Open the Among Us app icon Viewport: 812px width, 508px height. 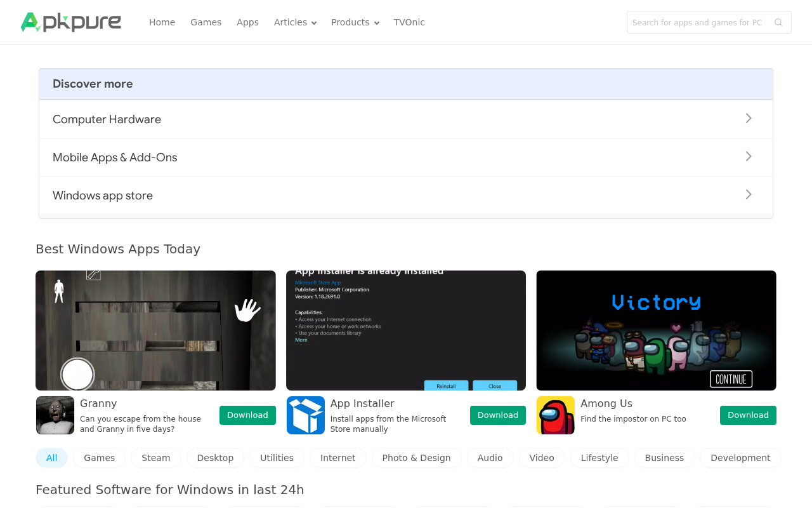click(556, 415)
